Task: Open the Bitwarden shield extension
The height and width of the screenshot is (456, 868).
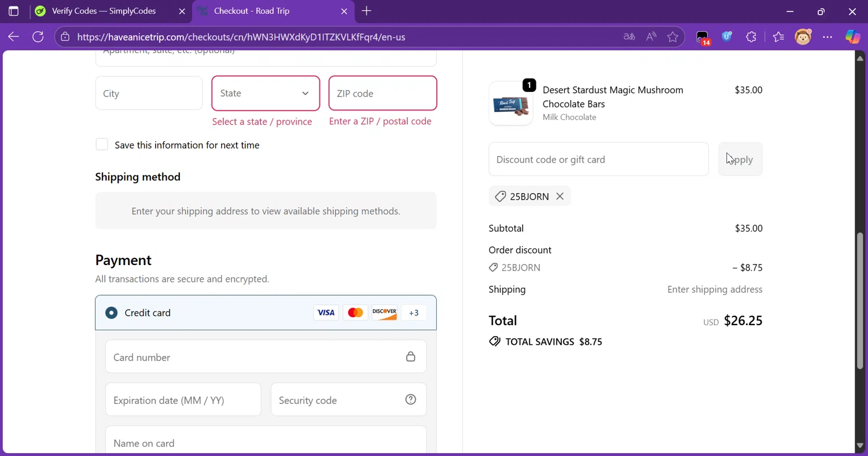Action: [x=727, y=37]
